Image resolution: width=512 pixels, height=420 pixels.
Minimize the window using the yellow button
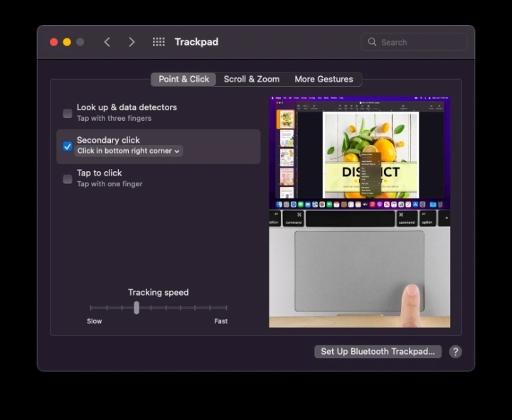coord(67,42)
